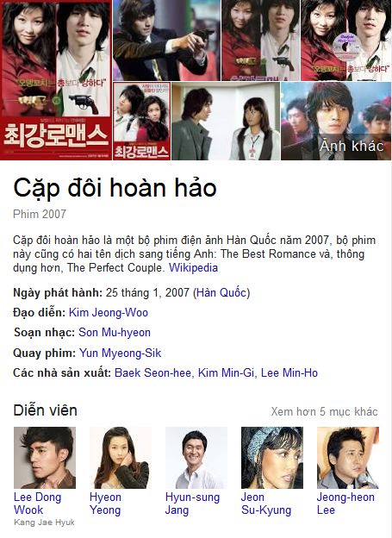Open producer Kim Min-Gi link
This screenshot has width=392, height=538.
pos(226,372)
